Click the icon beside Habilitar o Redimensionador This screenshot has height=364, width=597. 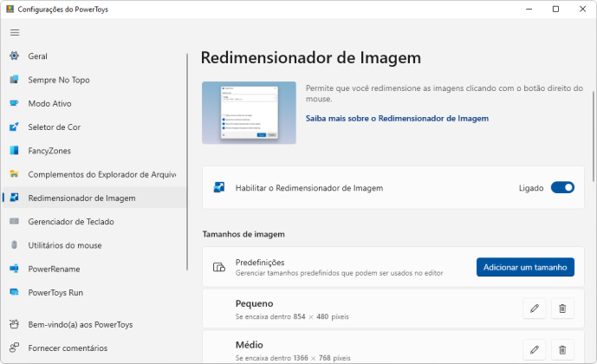point(219,187)
